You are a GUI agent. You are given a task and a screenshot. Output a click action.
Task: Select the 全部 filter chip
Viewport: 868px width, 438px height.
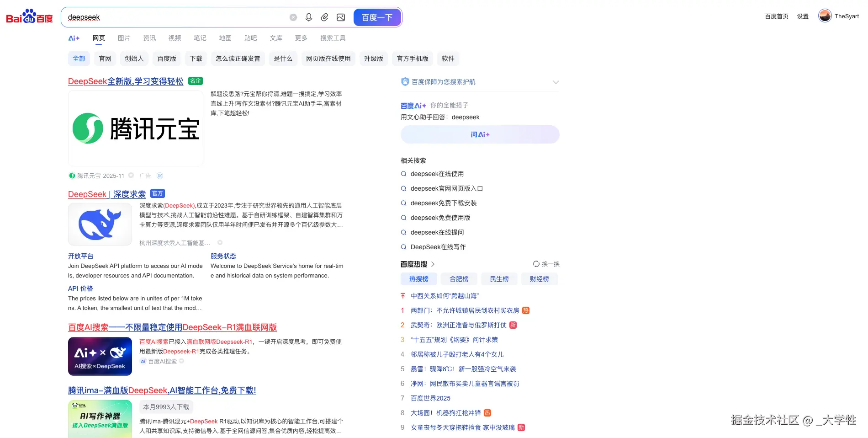79,59
